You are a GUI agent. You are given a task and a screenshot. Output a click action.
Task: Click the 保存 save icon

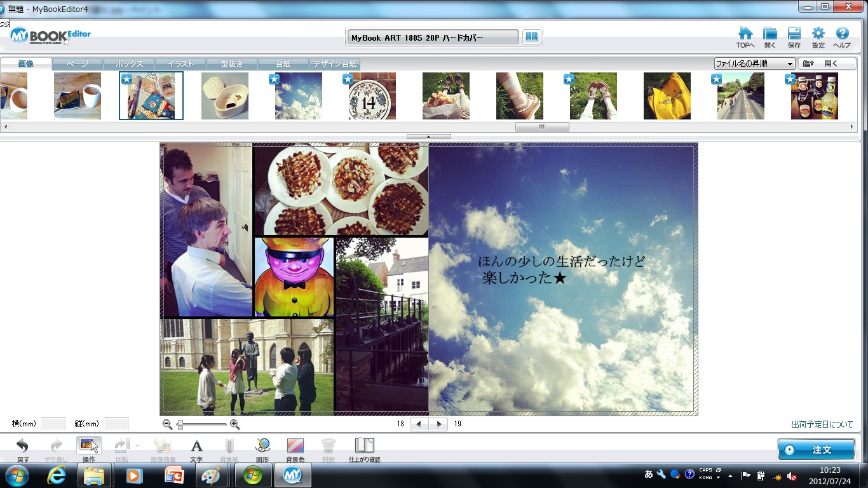click(x=794, y=36)
